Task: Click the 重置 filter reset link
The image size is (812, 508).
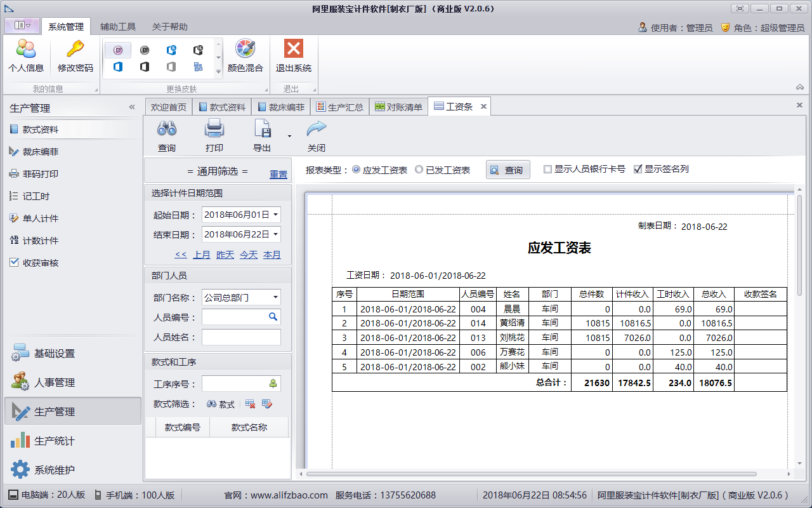Action: [278, 174]
